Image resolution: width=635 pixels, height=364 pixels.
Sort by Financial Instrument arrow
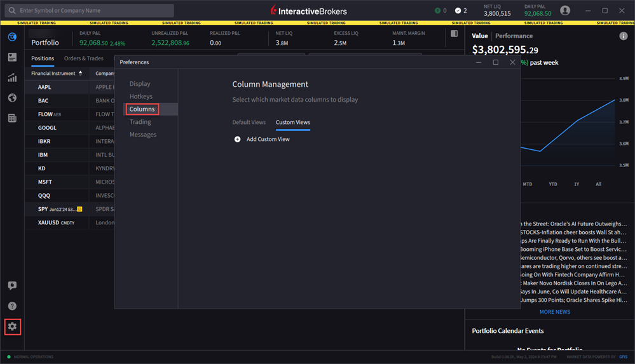click(81, 73)
